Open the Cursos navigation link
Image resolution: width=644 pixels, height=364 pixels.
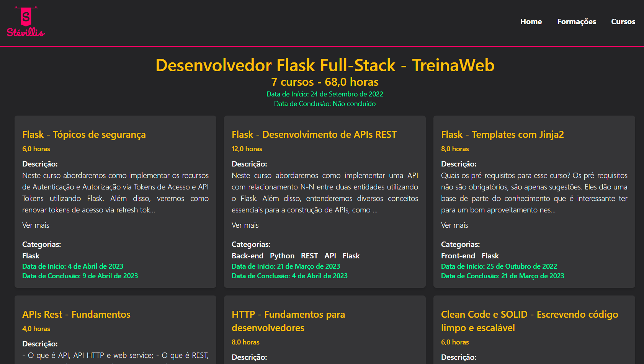[x=623, y=22]
